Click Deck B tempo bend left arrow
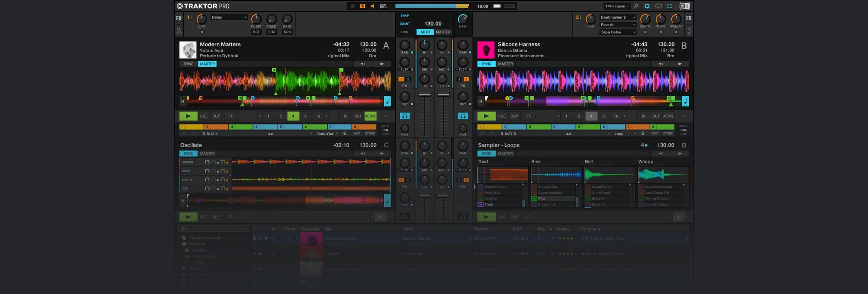 [661, 64]
